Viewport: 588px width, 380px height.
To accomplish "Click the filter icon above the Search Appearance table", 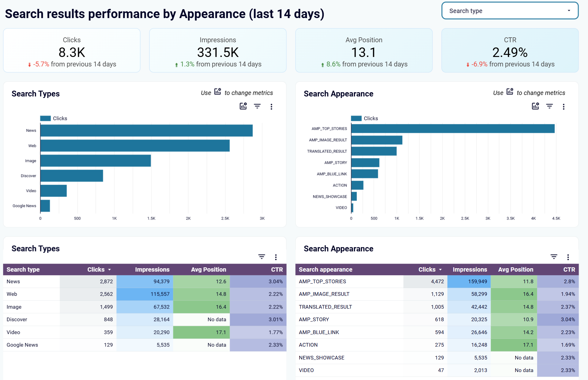I will tap(554, 257).
